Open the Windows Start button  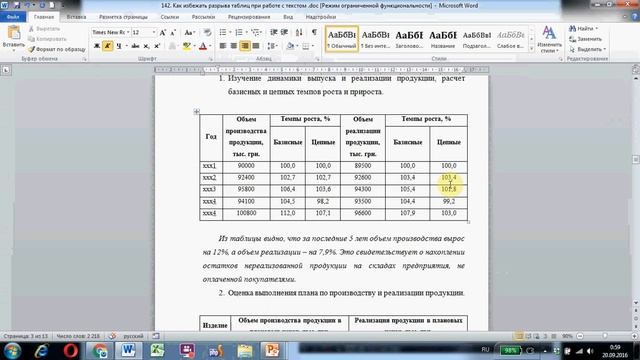click(x=13, y=351)
